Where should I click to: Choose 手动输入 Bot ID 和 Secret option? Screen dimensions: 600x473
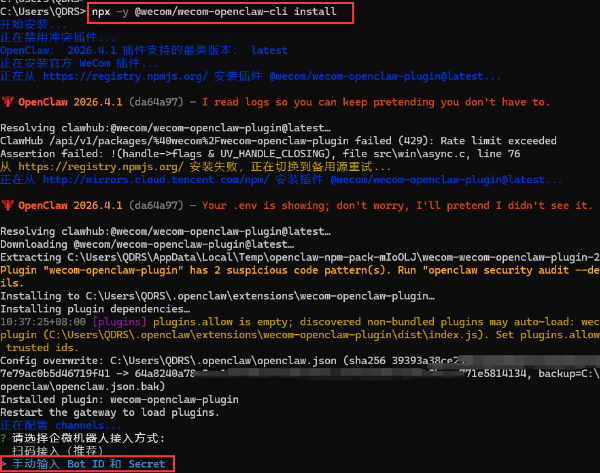click(90, 464)
